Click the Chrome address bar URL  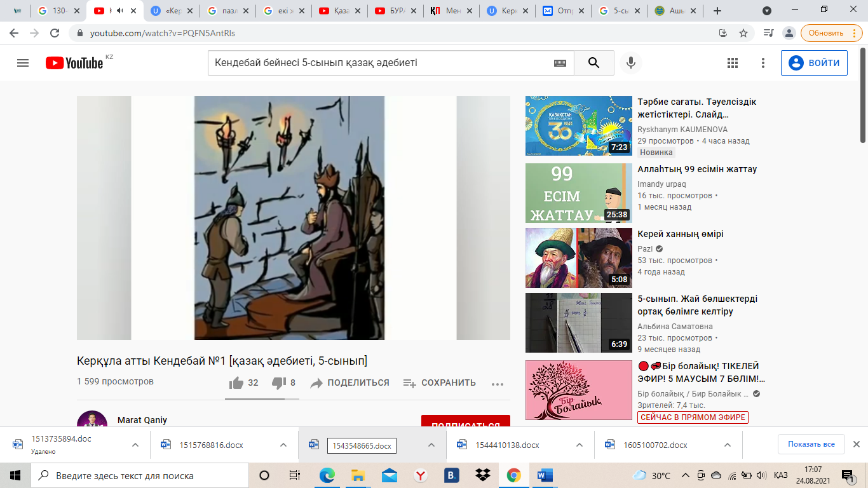[x=162, y=33]
